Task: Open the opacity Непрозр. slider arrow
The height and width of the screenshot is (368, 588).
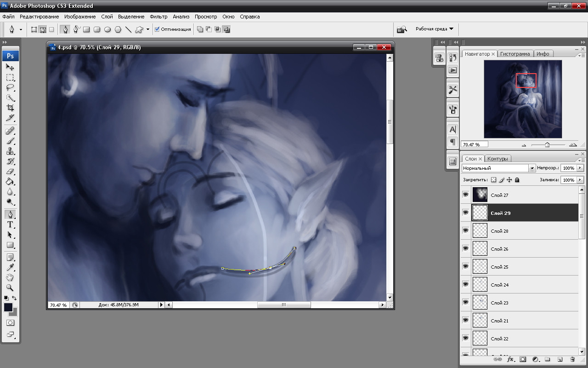Action: point(581,168)
